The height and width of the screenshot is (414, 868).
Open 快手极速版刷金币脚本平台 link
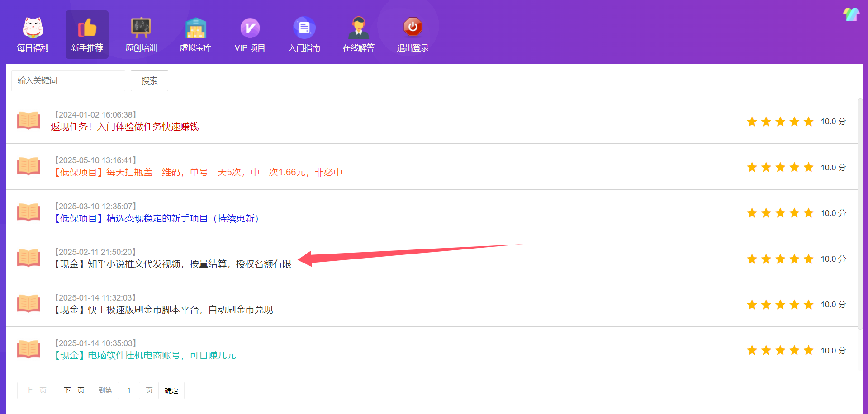coord(164,310)
